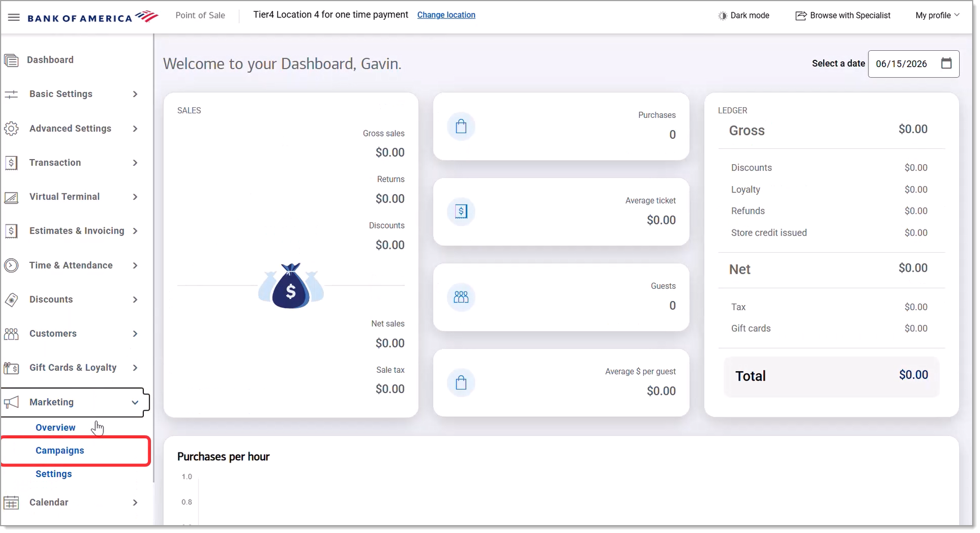Click the Net sales label
980x533 pixels.
click(x=388, y=324)
